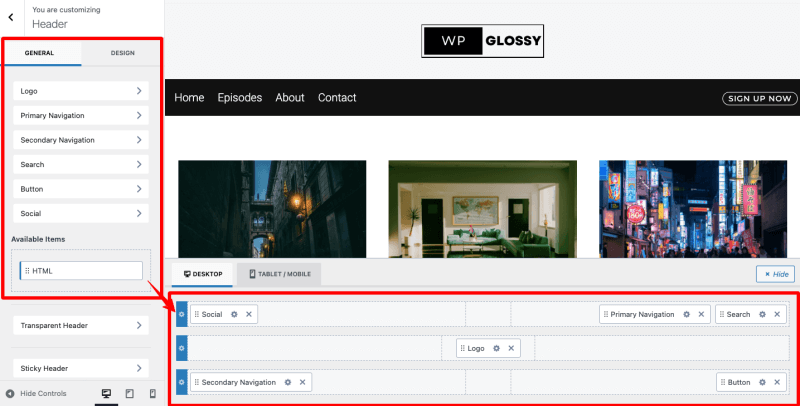Remove Button item from bottom row
Screen dimensions: 800x406
[x=777, y=382]
